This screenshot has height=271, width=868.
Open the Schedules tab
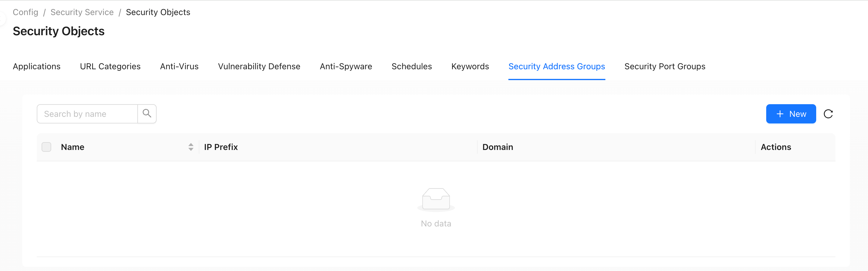click(412, 67)
